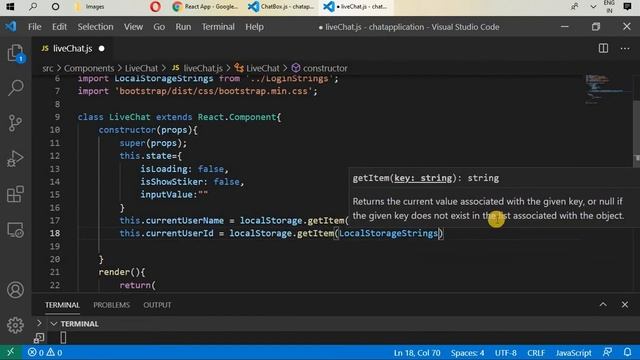
Task: Open the Source Control view
Action: click(16, 123)
